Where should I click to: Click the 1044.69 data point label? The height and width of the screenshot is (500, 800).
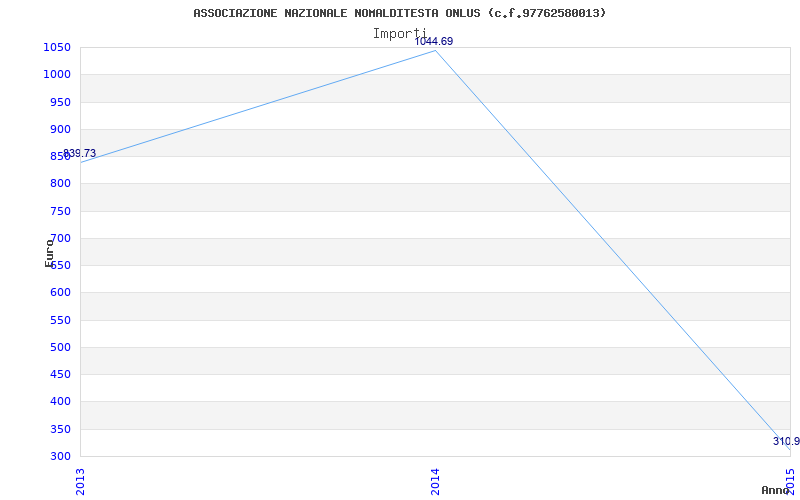434,41
